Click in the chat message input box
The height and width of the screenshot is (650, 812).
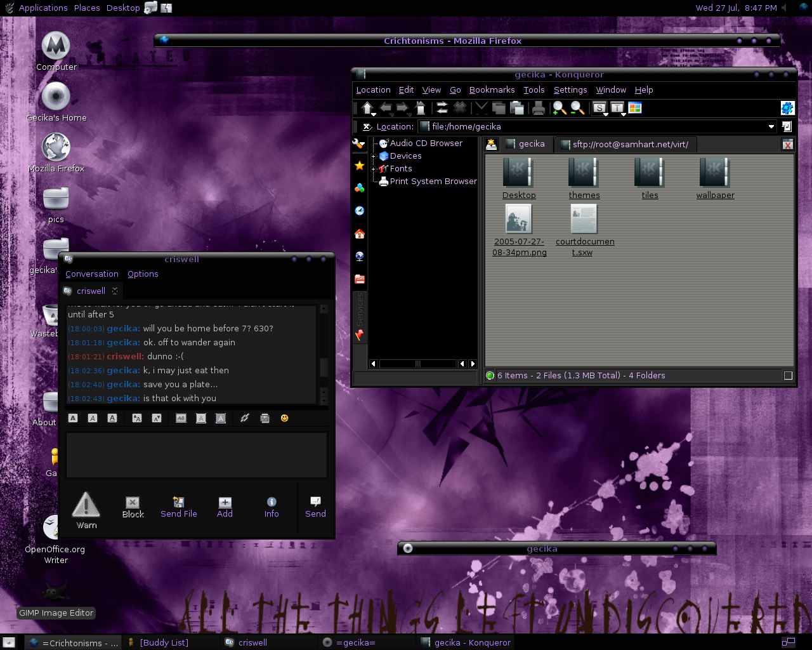click(197, 455)
